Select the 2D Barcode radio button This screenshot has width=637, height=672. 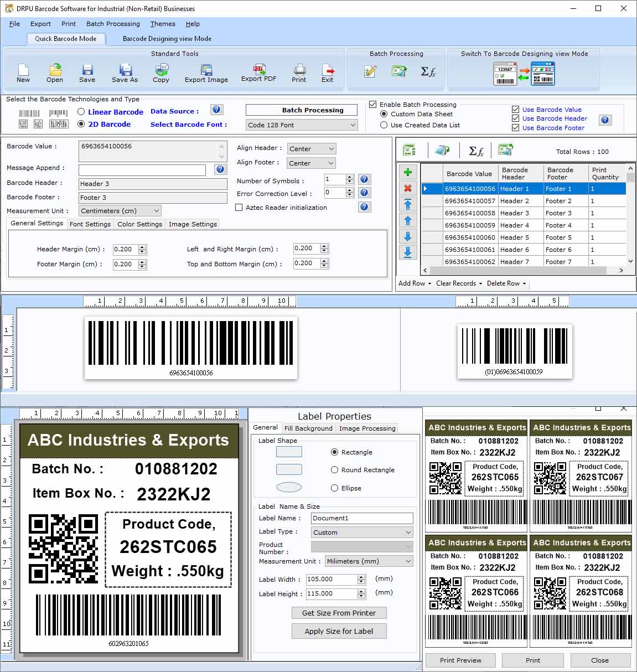tap(81, 124)
